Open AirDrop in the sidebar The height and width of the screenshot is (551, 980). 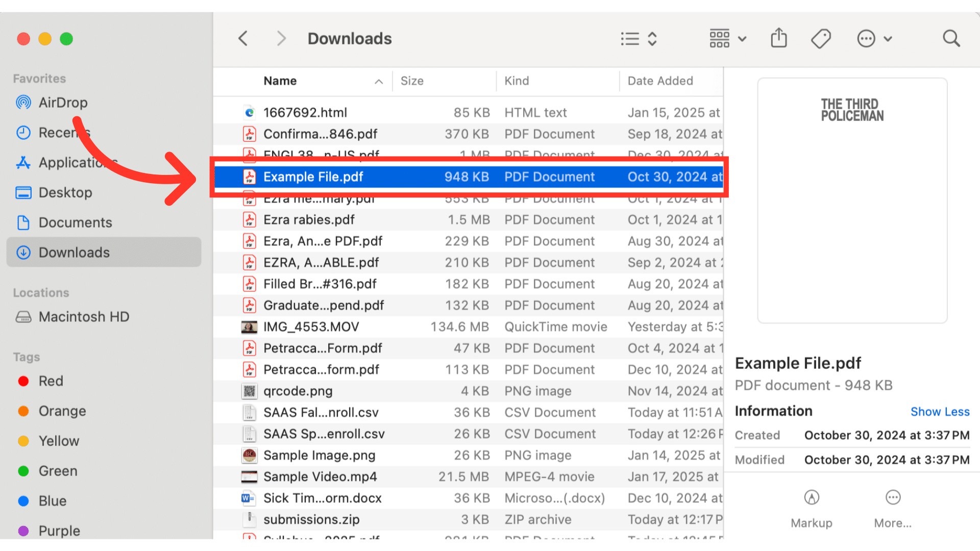104,103
